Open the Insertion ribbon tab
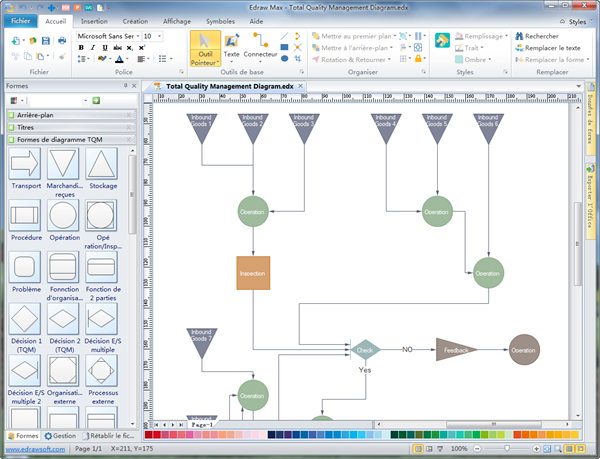Screen dimensions: 600x459 coord(94,20)
